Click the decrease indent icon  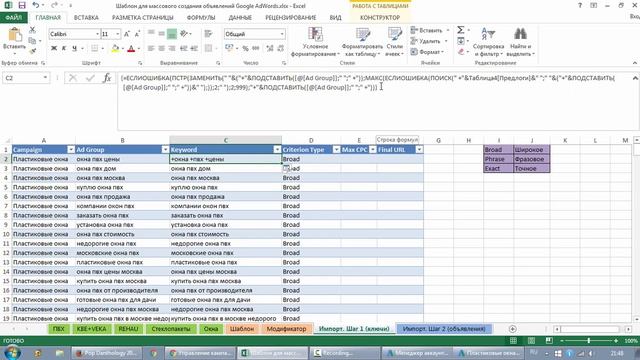coord(184,49)
